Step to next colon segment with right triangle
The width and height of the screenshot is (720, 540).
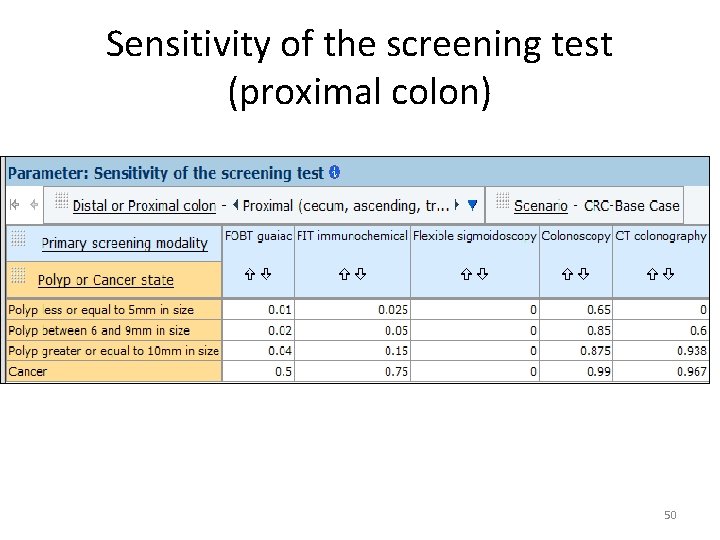[x=457, y=206]
